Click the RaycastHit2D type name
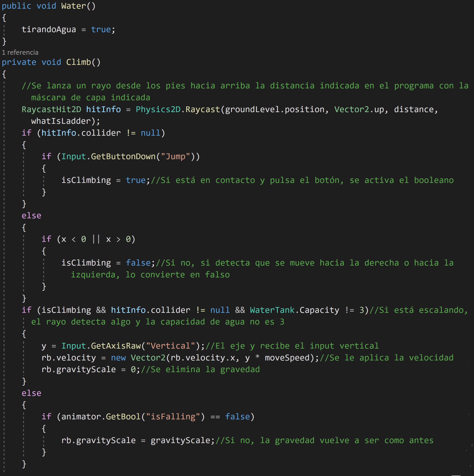 [x=51, y=109]
